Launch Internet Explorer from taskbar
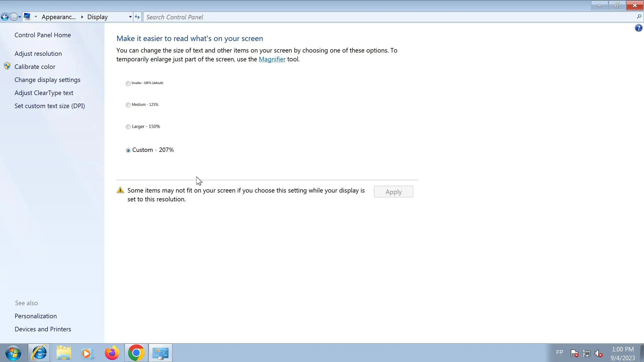Image resolution: width=644 pixels, height=362 pixels. click(39, 353)
